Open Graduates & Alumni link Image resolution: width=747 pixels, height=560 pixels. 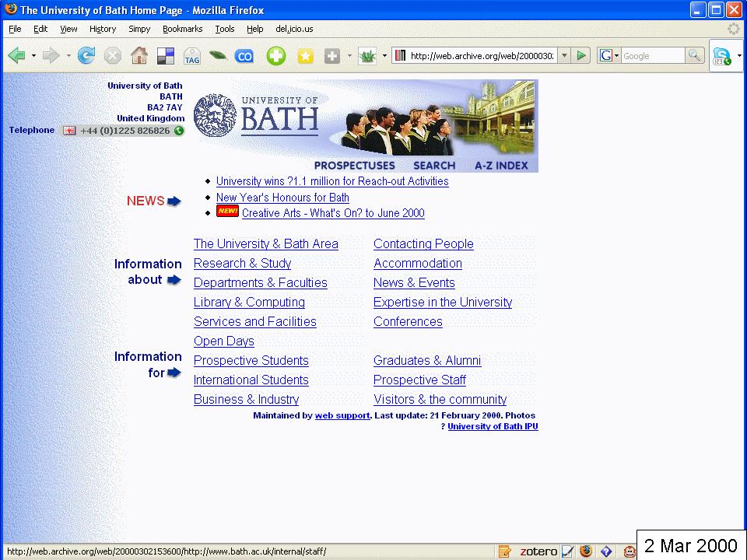(427, 360)
